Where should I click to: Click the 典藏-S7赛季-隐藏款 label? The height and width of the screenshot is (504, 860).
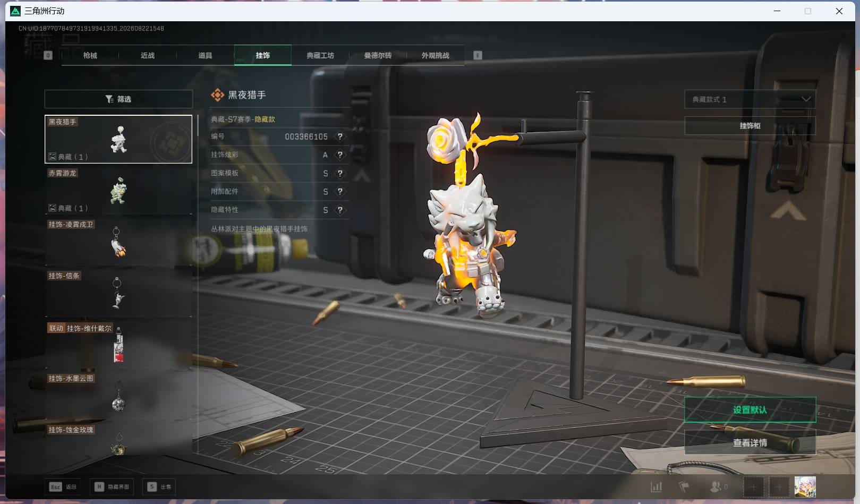pos(243,119)
